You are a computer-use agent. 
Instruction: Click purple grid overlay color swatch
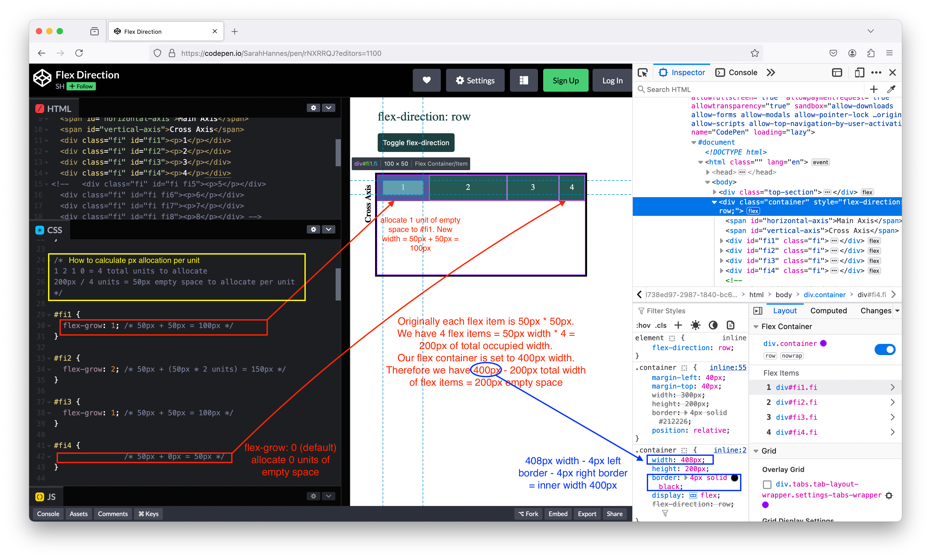765,505
